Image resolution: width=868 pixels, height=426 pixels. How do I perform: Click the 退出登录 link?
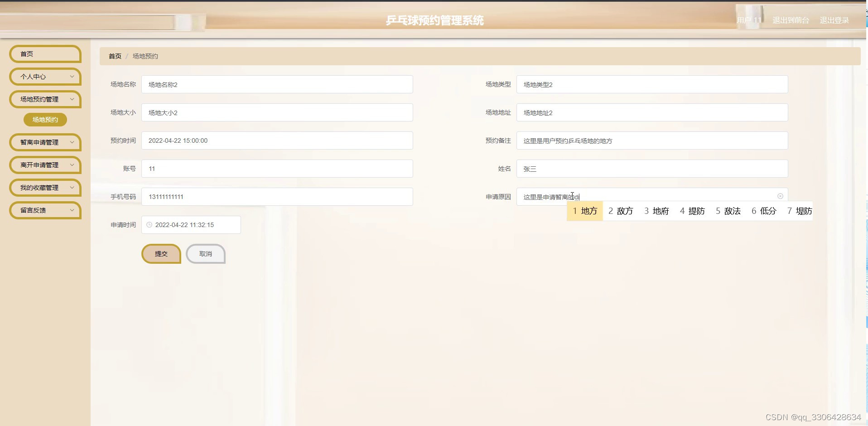(x=834, y=20)
